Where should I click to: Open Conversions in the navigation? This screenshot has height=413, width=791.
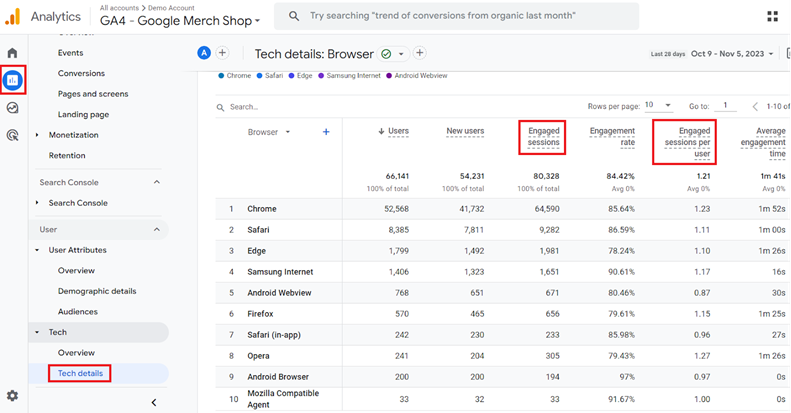81,74
